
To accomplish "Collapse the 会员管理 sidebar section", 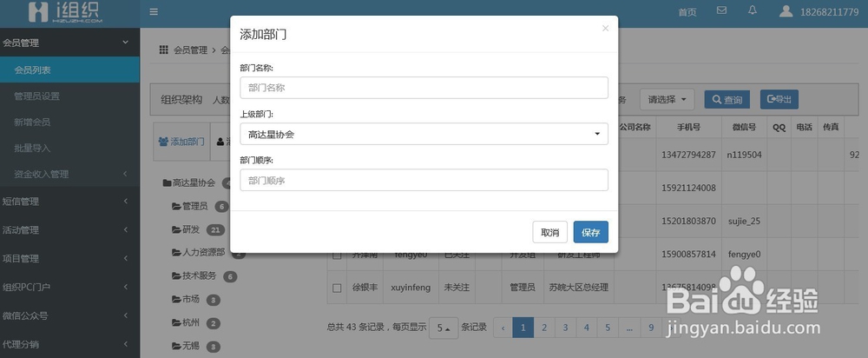I will pyautogui.click(x=69, y=43).
